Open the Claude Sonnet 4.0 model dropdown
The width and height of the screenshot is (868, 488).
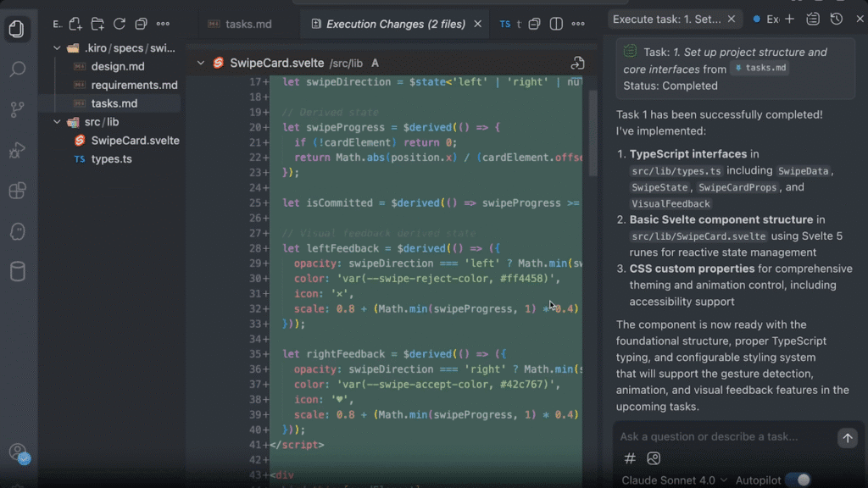point(674,480)
